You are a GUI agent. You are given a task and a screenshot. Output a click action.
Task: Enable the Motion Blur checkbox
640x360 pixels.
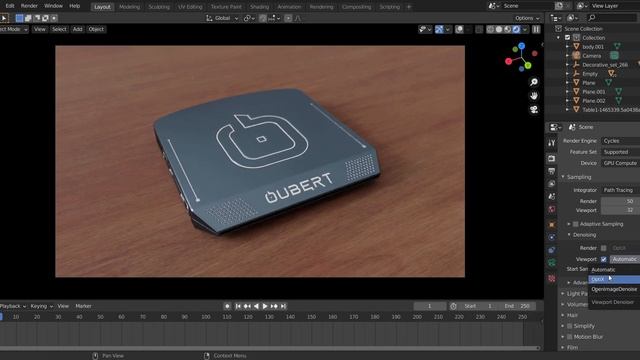[570, 337]
